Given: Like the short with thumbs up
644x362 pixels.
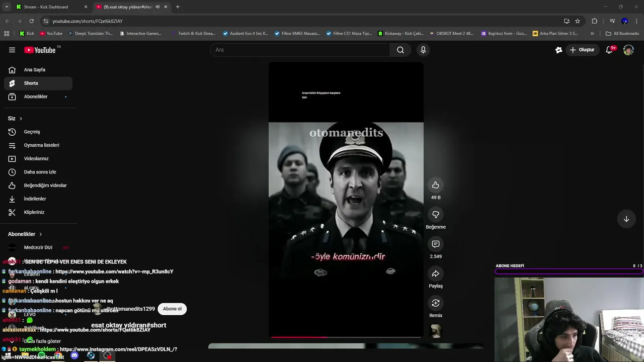Looking at the screenshot, I should coord(436,185).
